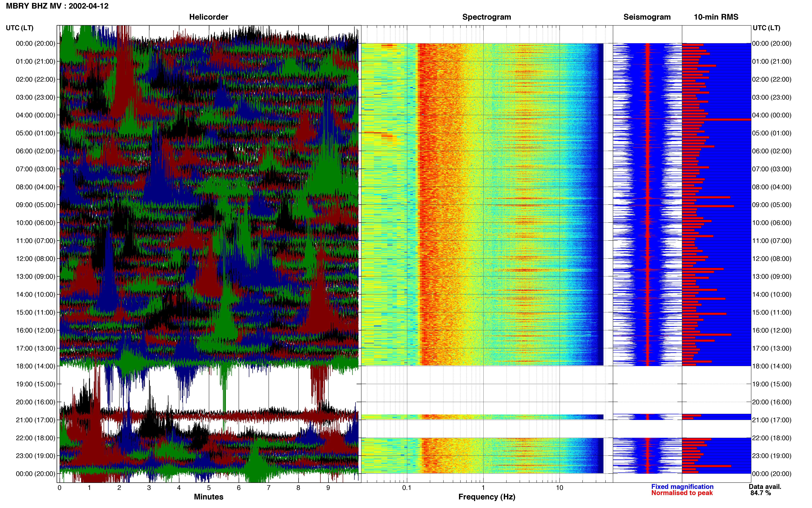The height and width of the screenshot is (508, 812).
Task: Select the Helicorder panel heading
Action: (x=209, y=17)
